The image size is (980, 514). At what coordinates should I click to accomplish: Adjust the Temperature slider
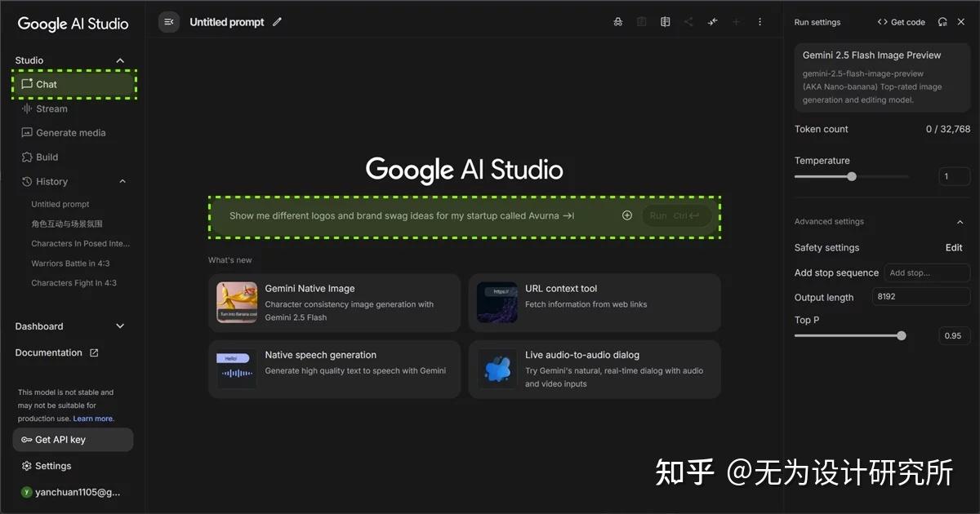click(851, 176)
